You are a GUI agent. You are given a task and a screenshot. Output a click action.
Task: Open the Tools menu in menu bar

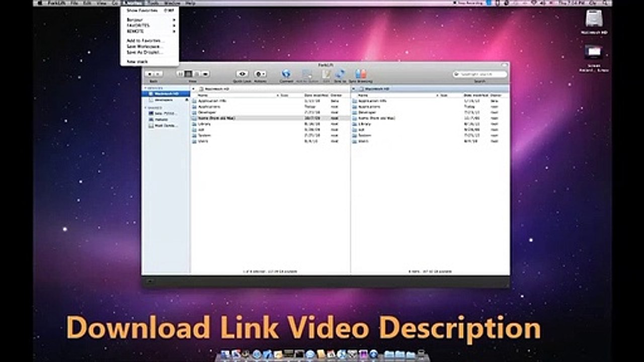(153, 3)
